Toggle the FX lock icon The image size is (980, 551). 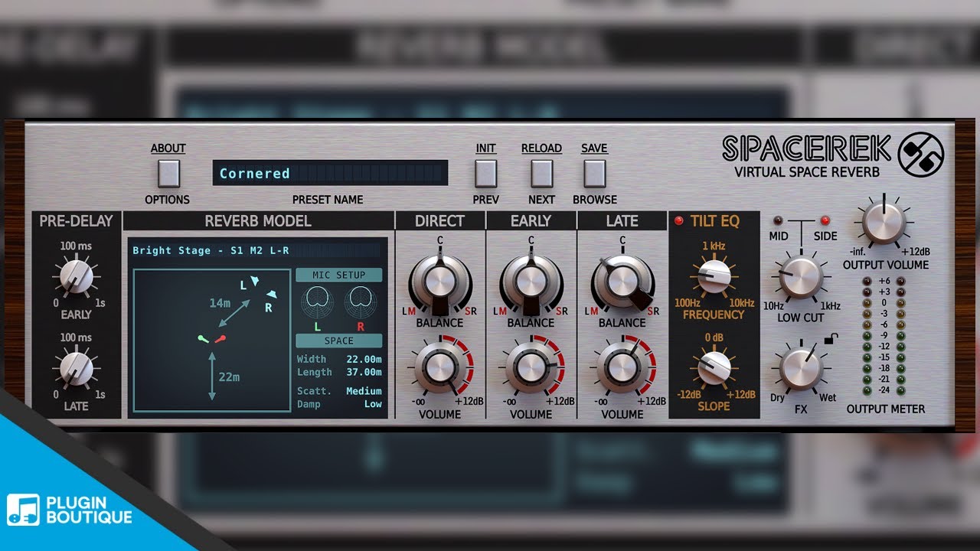tap(830, 338)
